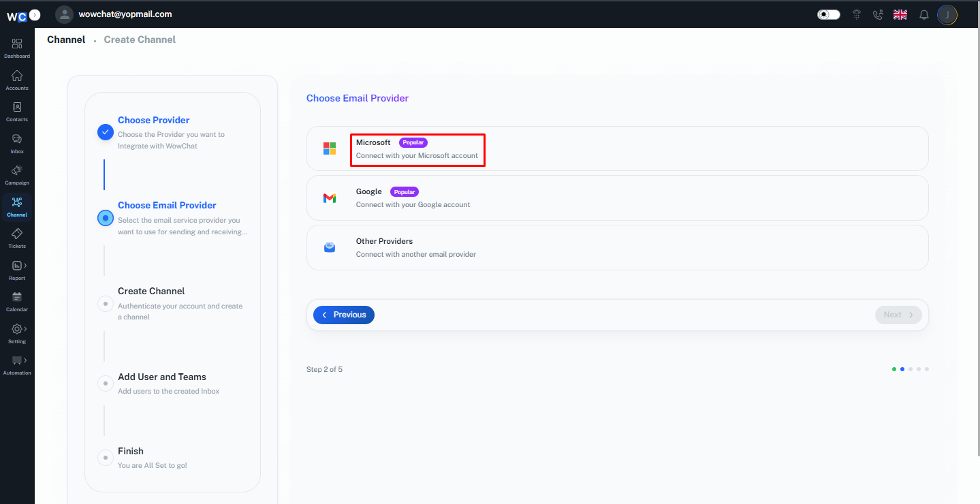Go to the Choose Provider step
The width and height of the screenshot is (980, 504).
tap(154, 120)
